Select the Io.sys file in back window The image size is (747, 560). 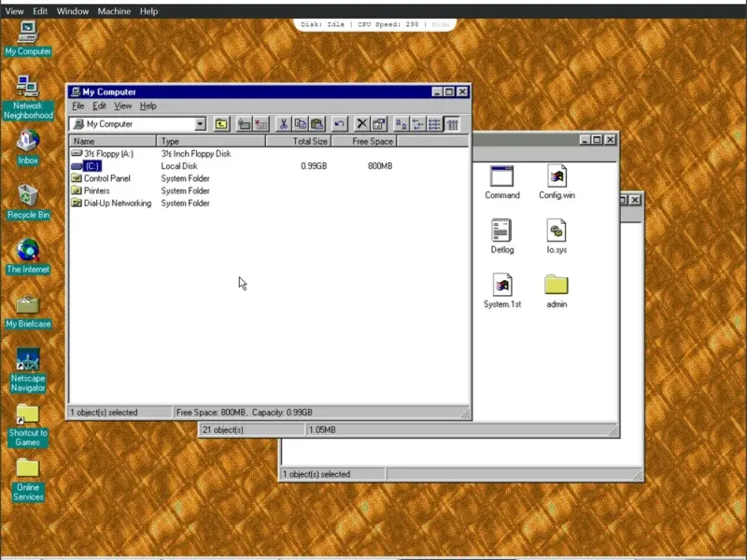tap(557, 237)
